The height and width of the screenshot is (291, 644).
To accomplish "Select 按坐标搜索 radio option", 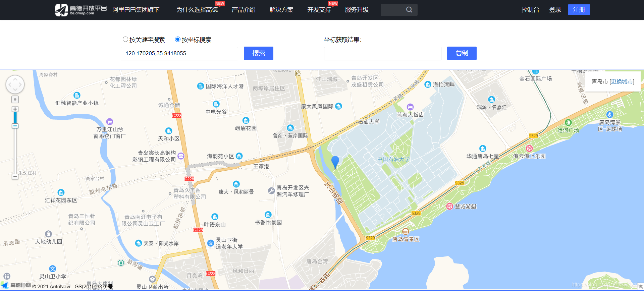I will pyautogui.click(x=178, y=40).
